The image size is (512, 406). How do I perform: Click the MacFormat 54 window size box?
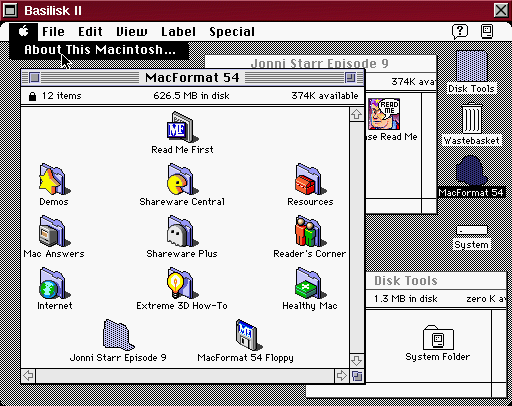pos(357,376)
